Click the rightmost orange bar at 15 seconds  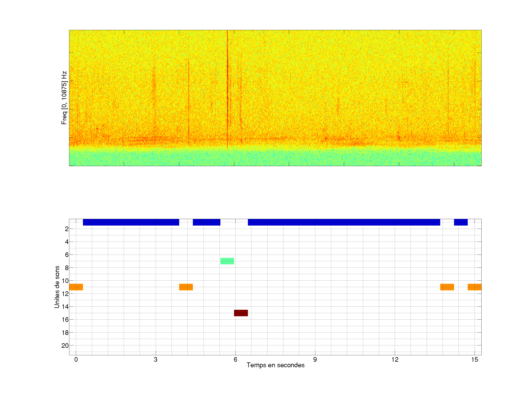pyautogui.click(x=474, y=287)
